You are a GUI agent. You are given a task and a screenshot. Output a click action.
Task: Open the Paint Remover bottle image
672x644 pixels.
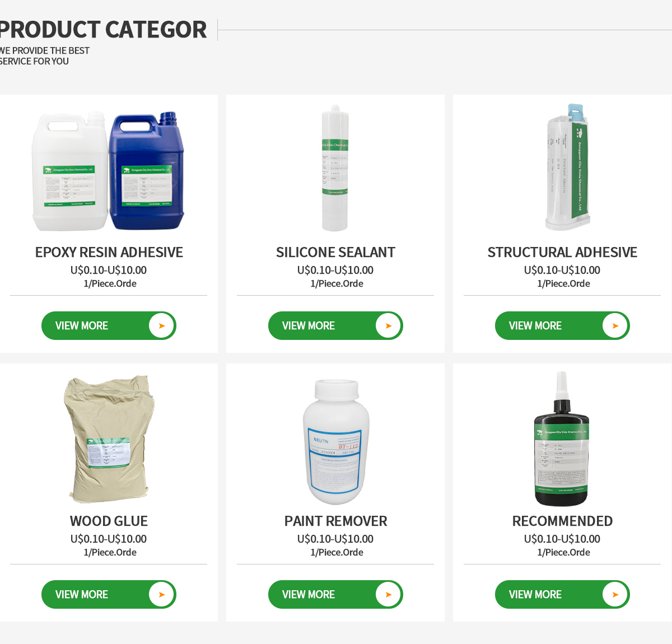point(335,442)
